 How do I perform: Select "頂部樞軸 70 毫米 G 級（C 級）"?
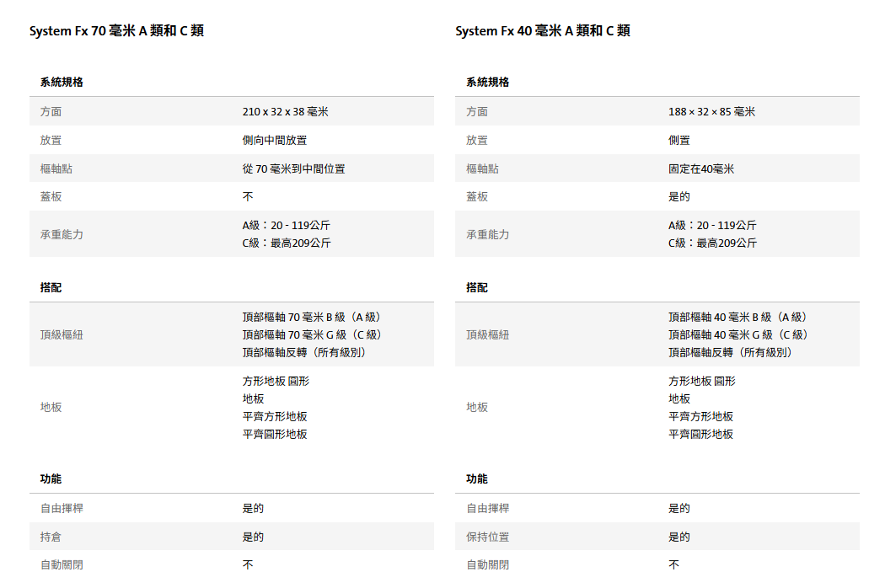tap(313, 335)
